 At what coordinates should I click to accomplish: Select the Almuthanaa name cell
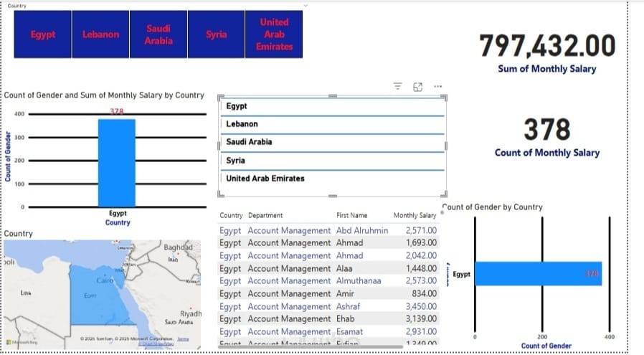point(359,281)
